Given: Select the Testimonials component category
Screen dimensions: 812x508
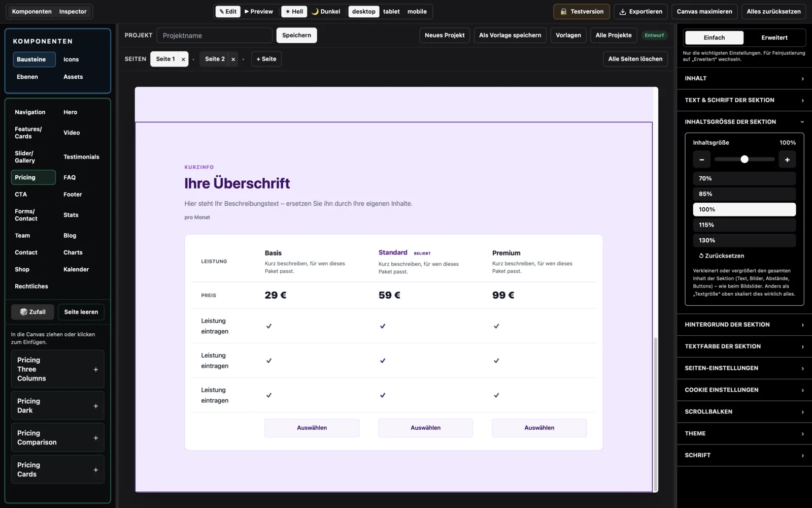Looking at the screenshot, I should coord(81,157).
